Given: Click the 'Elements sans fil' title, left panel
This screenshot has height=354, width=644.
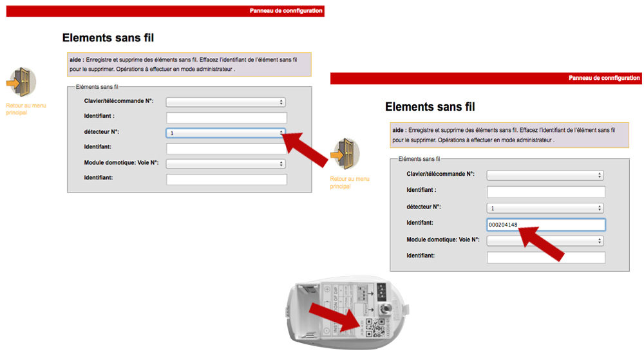Looking at the screenshot, I should (108, 38).
